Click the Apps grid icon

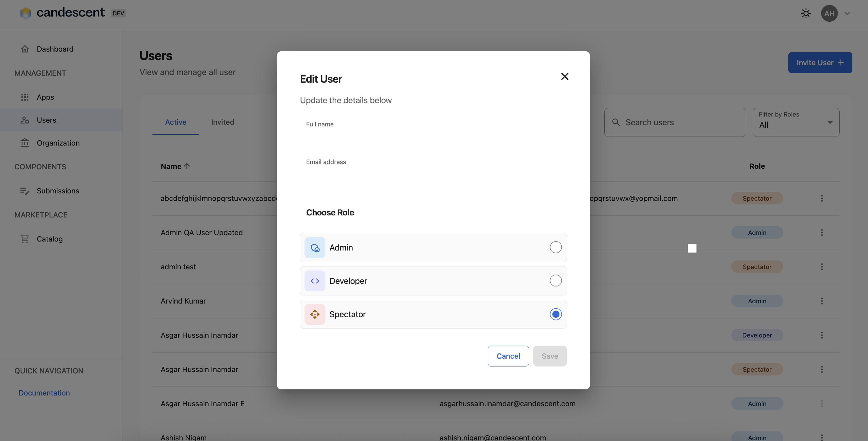tap(25, 97)
